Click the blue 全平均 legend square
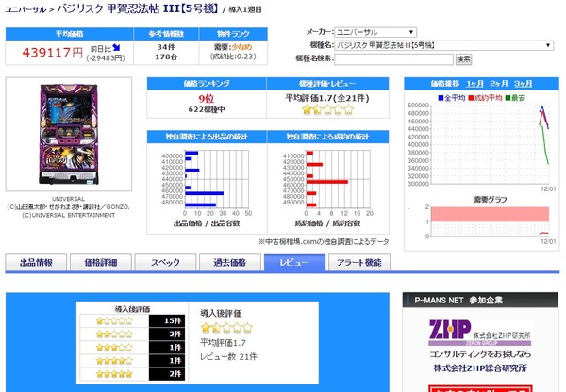Screen dimensions: 566x392 coord(441,98)
